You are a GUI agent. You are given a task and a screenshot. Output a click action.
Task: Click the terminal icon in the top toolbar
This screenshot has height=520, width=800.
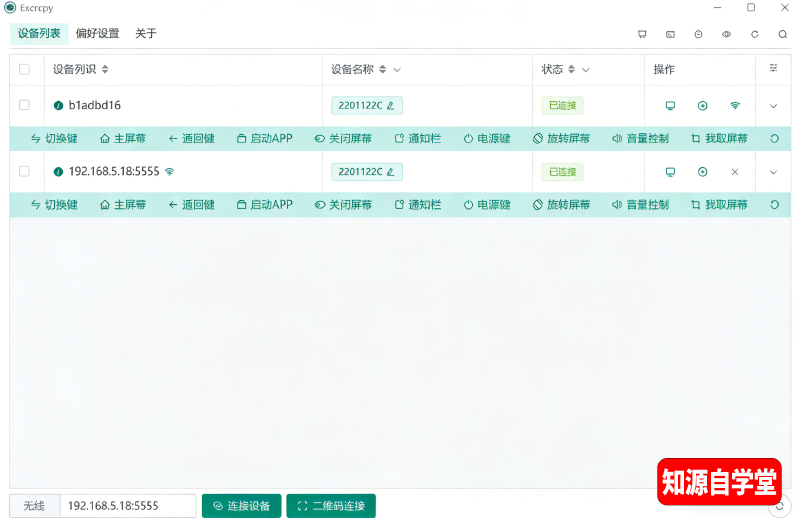click(670, 34)
